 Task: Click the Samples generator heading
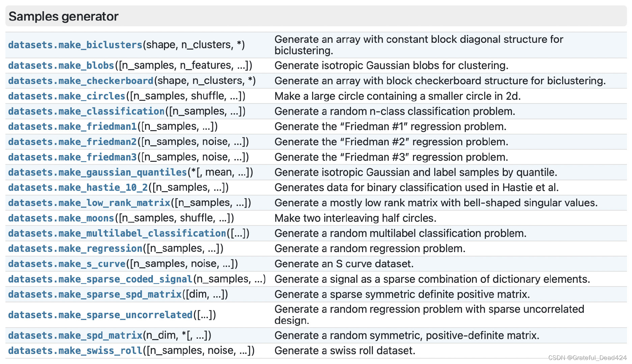pos(63,16)
